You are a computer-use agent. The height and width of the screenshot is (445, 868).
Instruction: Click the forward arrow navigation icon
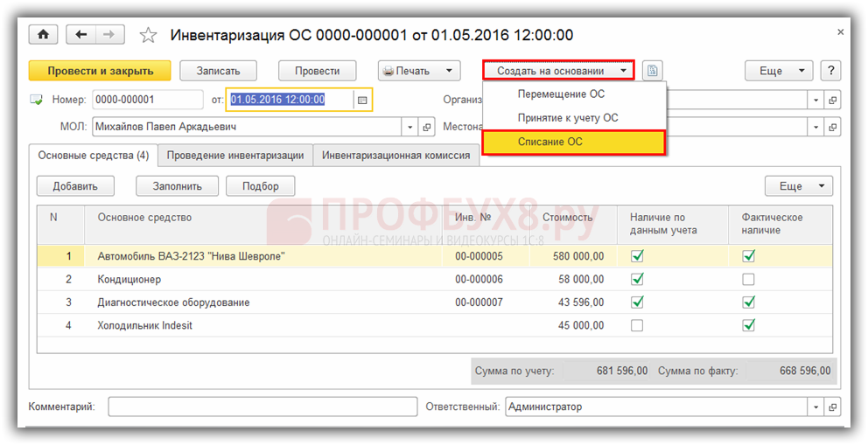coord(109,35)
